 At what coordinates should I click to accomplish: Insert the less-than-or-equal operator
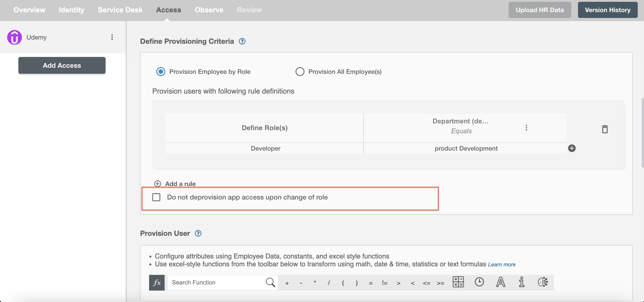[x=426, y=283]
